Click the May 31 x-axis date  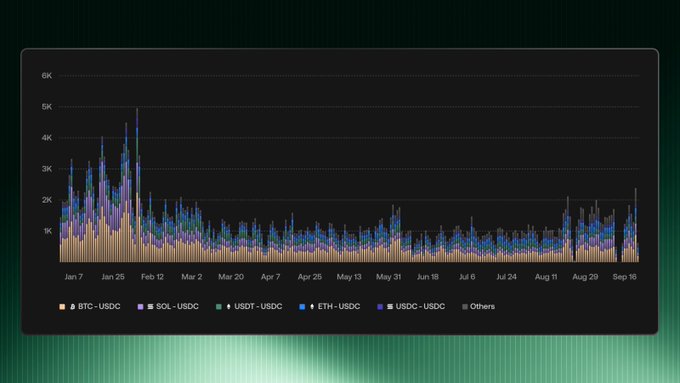coord(389,277)
